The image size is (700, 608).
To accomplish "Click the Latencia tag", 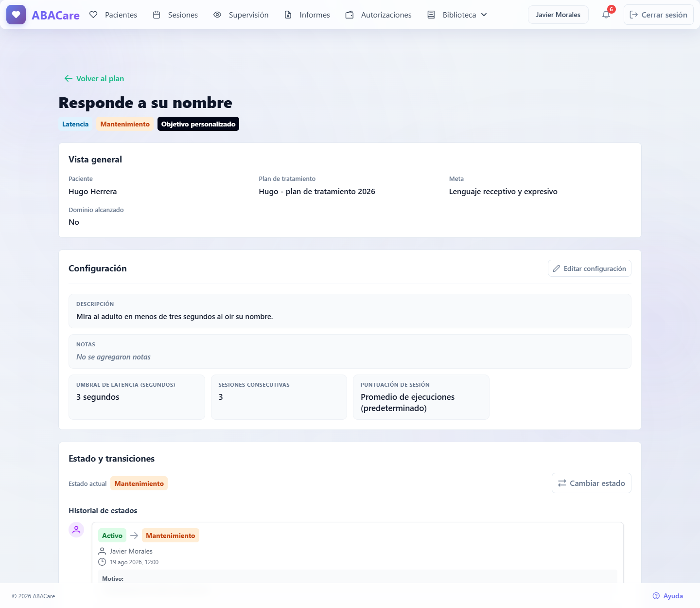I will tap(75, 124).
